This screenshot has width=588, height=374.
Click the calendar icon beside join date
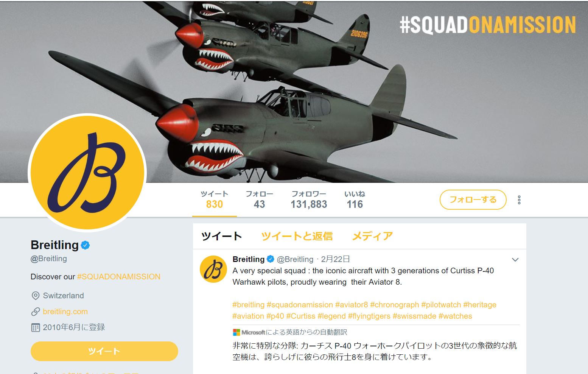(36, 327)
